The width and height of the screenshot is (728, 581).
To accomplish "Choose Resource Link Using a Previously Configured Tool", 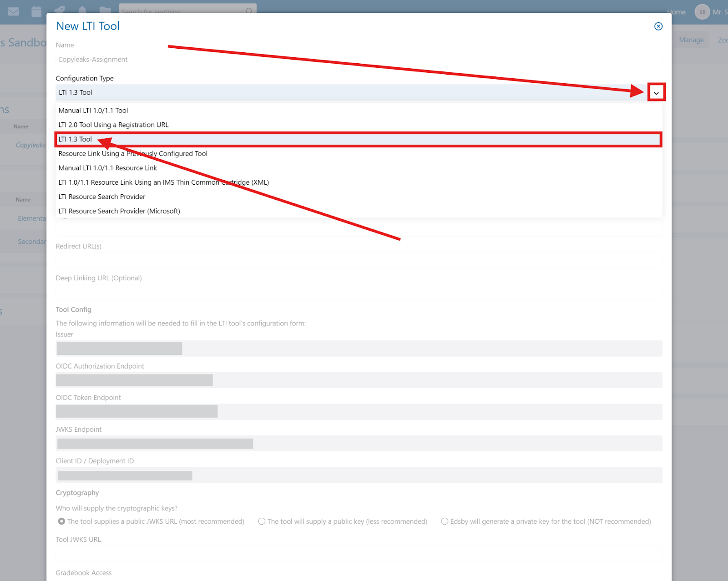I will (x=359, y=154).
